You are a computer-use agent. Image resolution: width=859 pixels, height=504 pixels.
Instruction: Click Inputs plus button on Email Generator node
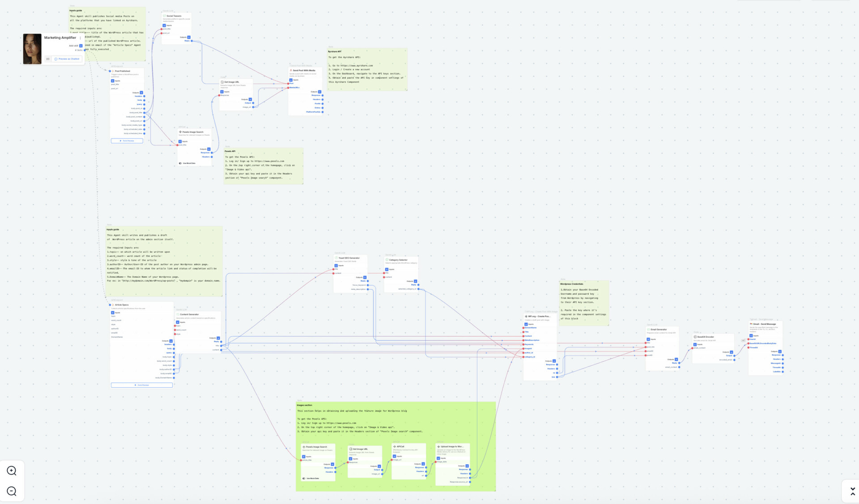click(x=648, y=339)
